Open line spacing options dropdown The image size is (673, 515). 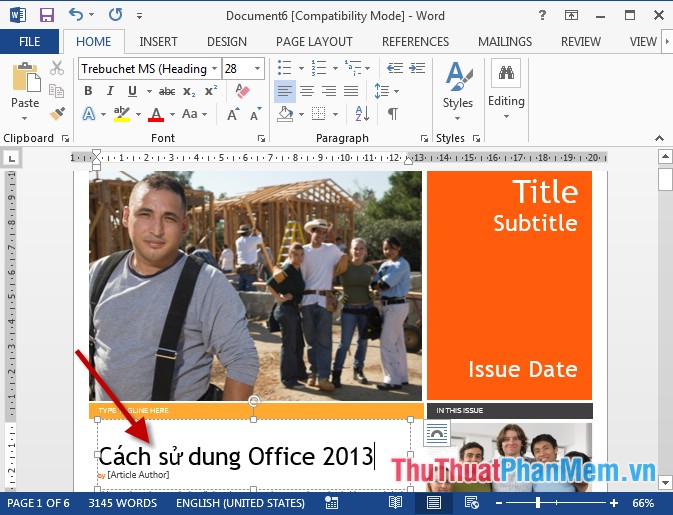pyautogui.click(x=397, y=91)
